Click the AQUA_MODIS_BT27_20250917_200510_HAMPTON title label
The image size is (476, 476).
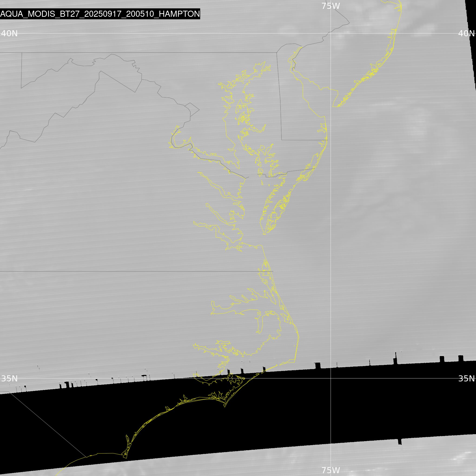click(x=100, y=14)
